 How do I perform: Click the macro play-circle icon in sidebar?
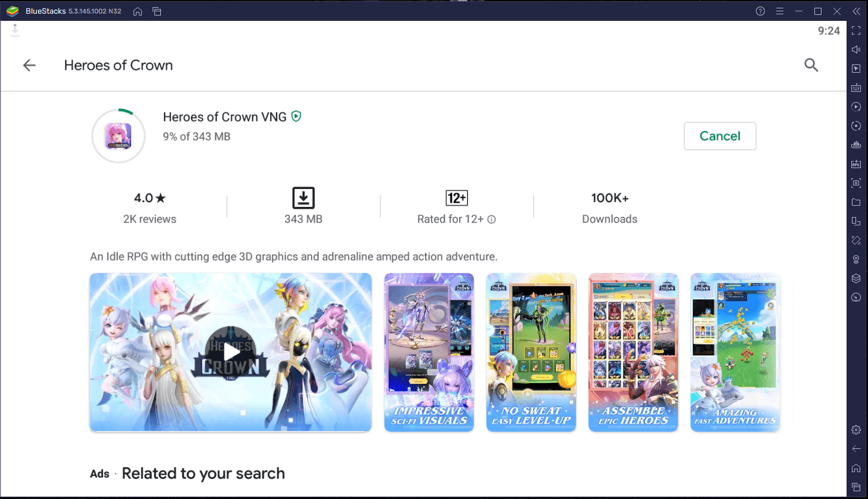point(856,107)
